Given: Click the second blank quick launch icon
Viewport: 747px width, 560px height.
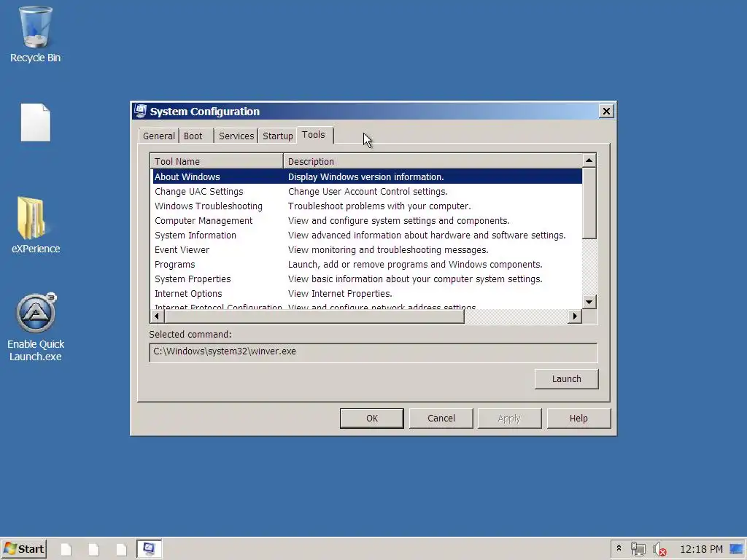Looking at the screenshot, I should click(x=94, y=550).
